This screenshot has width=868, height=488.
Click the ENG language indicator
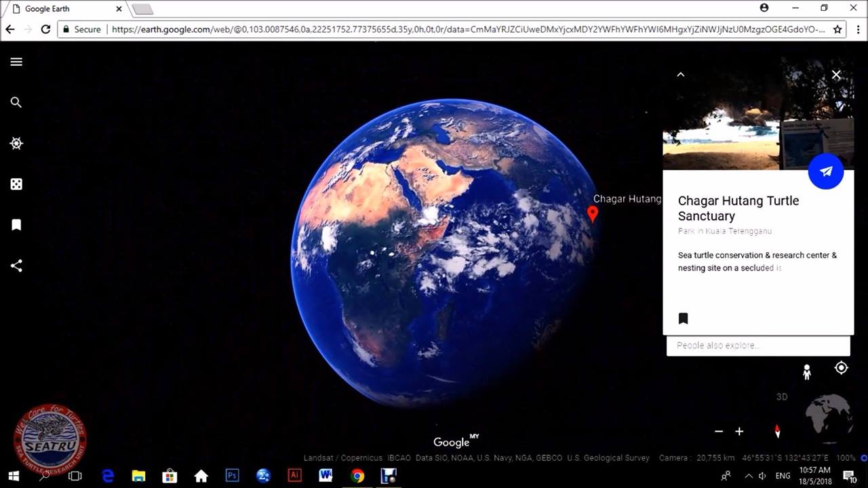click(783, 476)
